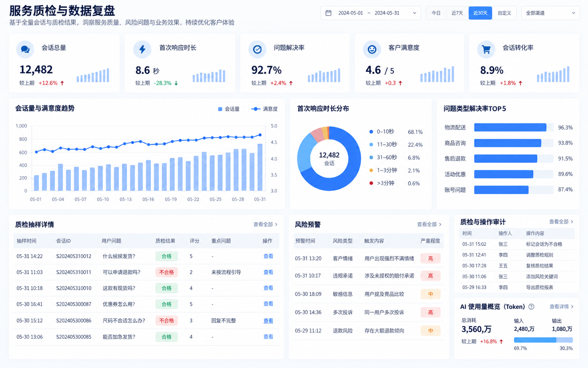Click the 质检结果 column header
Image resolution: width=588 pixels, height=368 pixels.
(165, 241)
